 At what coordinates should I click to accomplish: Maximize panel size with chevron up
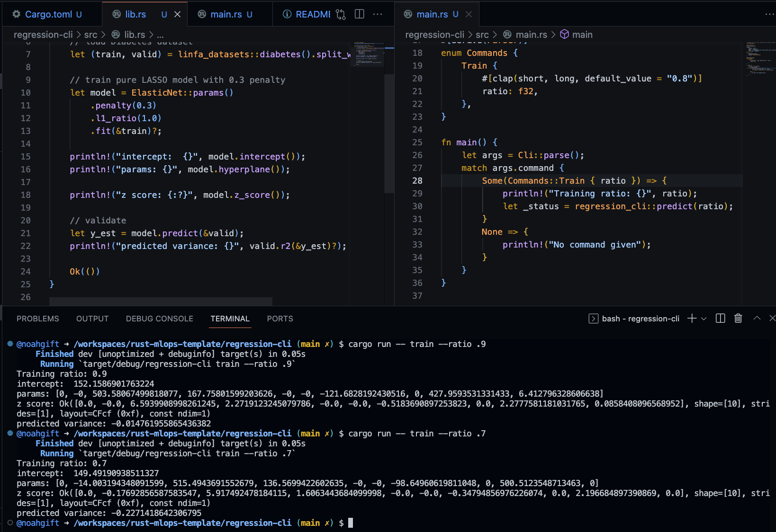[757, 319]
